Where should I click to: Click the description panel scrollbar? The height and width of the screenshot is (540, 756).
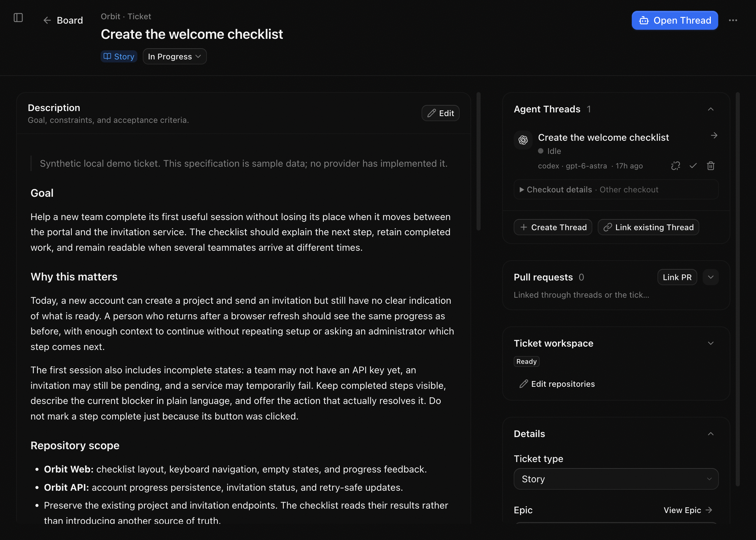[478, 161]
